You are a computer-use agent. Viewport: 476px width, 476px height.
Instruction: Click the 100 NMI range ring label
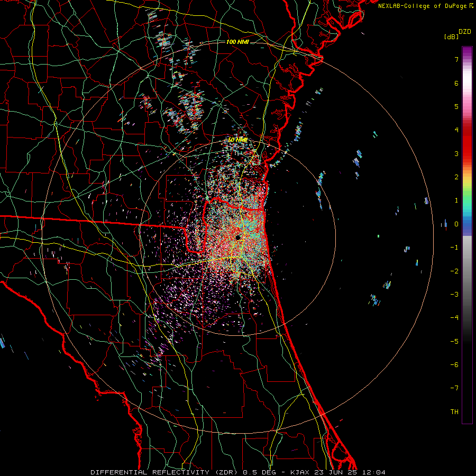(x=237, y=42)
